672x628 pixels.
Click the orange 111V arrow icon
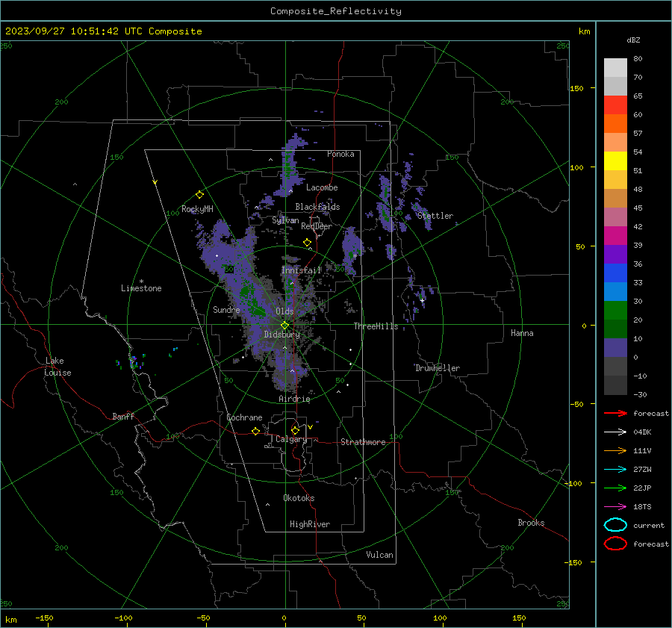615,450
